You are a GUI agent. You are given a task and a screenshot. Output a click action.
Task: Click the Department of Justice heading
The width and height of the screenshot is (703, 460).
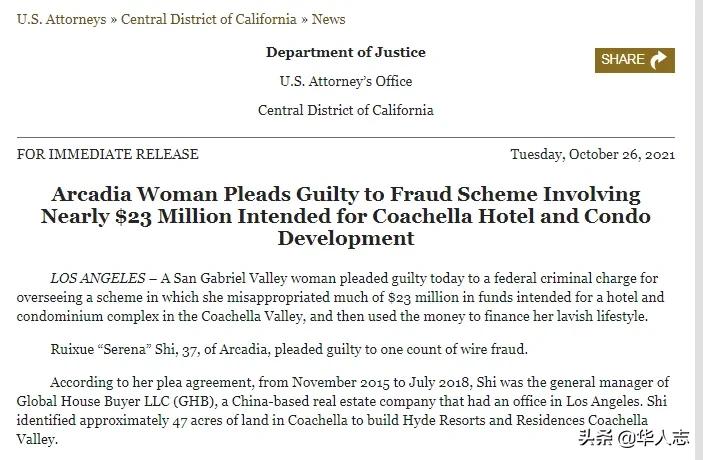pyautogui.click(x=346, y=52)
